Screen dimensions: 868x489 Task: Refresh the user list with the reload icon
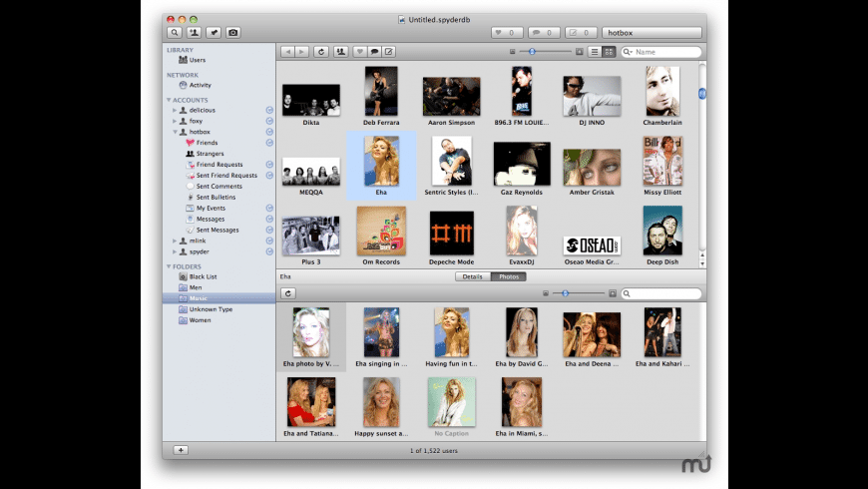(321, 52)
